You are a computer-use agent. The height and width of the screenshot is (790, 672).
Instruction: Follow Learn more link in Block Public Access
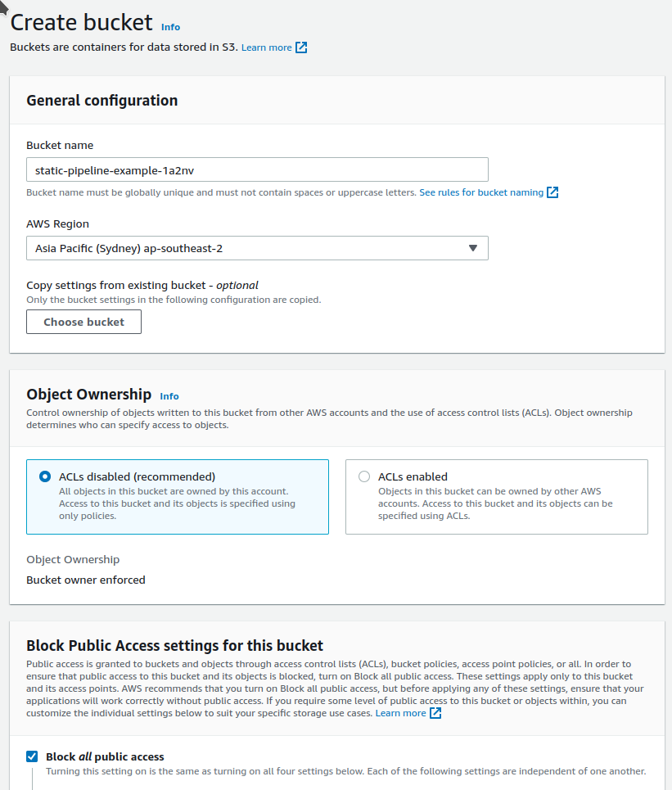400,713
